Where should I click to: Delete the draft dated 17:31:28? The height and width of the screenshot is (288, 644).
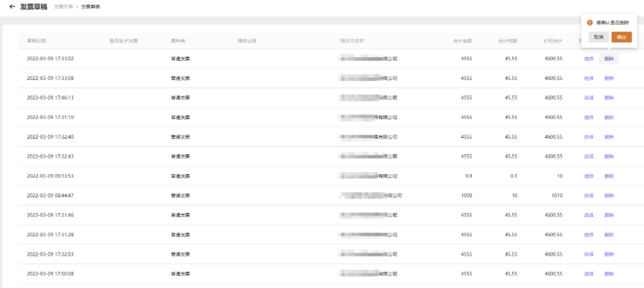(x=609, y=235)
